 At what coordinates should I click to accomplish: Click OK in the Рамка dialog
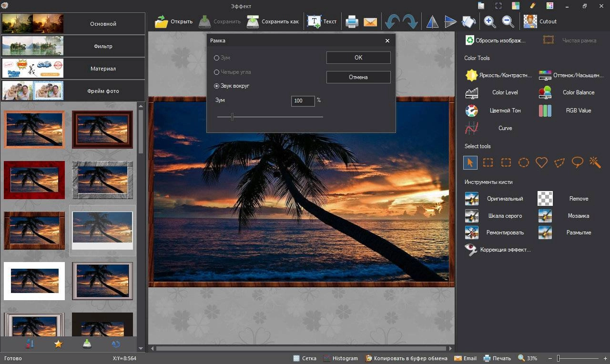point(358,58)
